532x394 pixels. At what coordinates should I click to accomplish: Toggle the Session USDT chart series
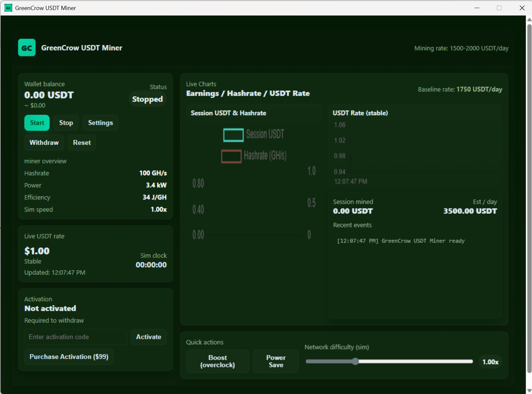[253, 134]
